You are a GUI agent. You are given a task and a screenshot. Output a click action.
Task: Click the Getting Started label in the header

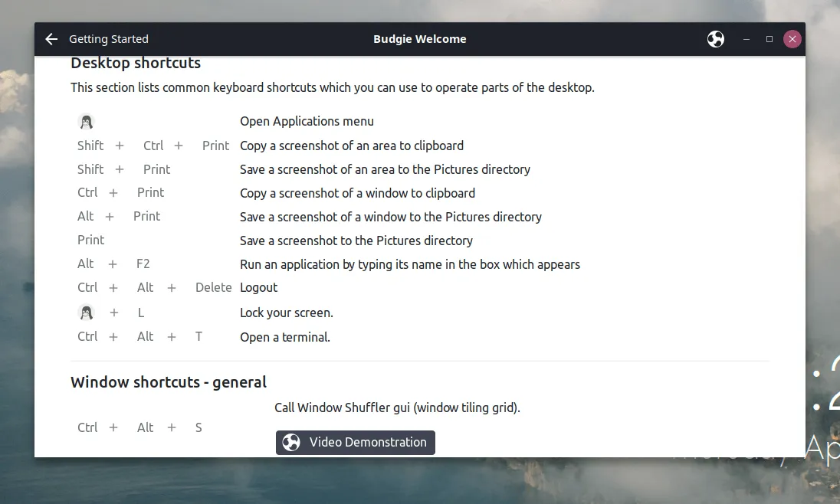[x=109, y=39]
